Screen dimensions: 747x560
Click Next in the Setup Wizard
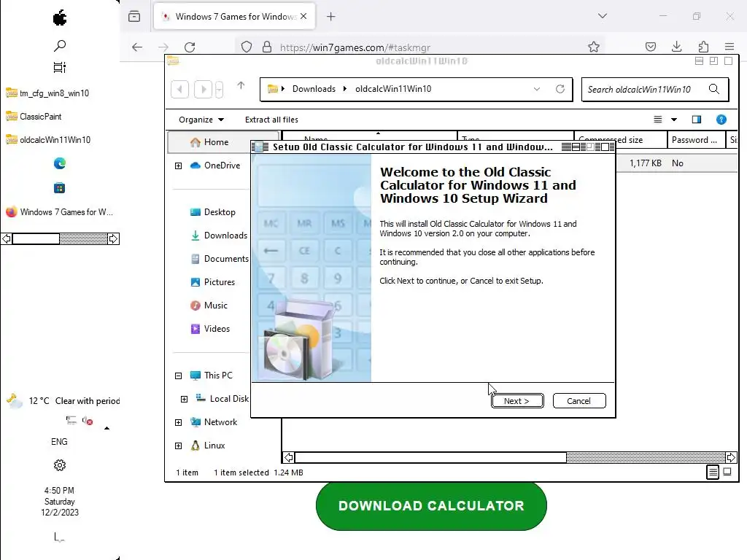coord(517,401)
